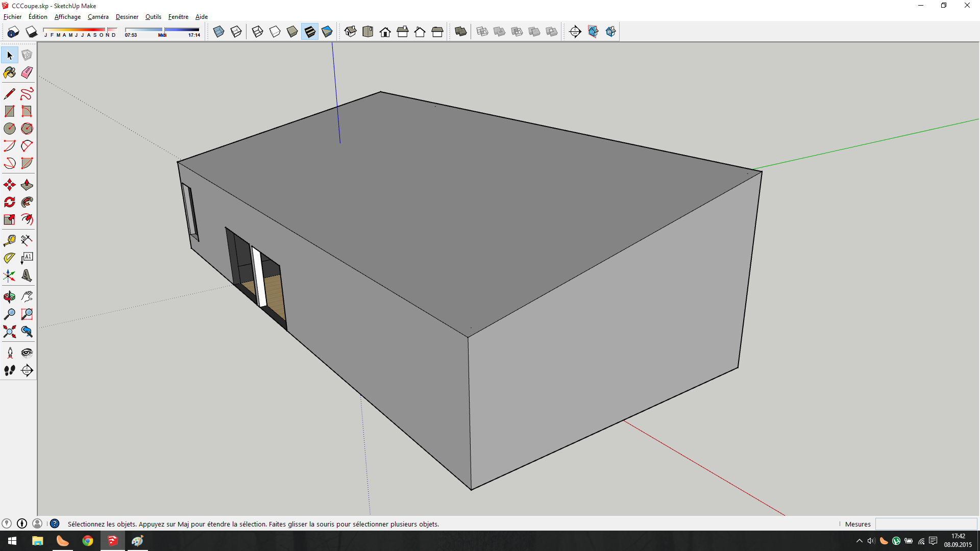Select the Protractor tool
The height and width of the screenshot is (551, 980).
pyautogui.click(x=10, y=258)
